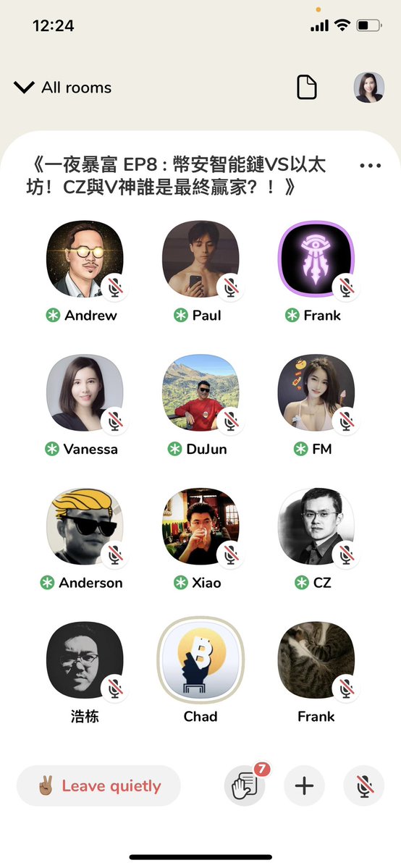The image size is (401, 868).
Task: Tap muted mic badge on Andrew's avatar
Action: [x=114, y=287]
